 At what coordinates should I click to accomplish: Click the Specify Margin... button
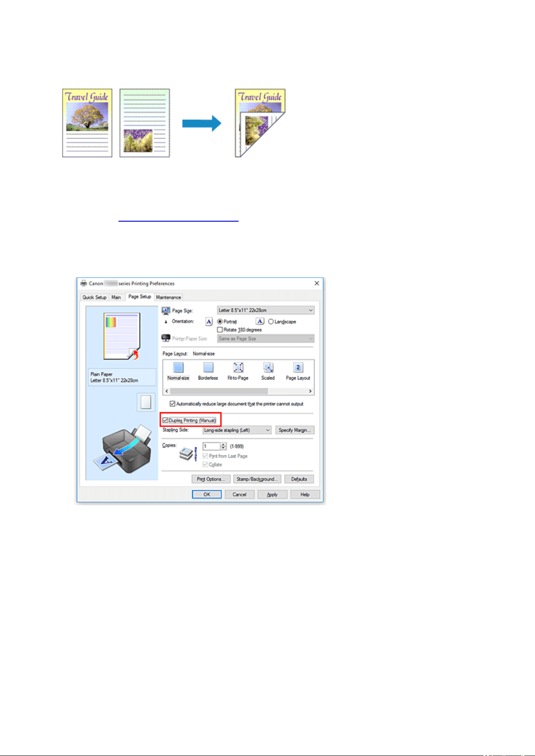point(295,430)
